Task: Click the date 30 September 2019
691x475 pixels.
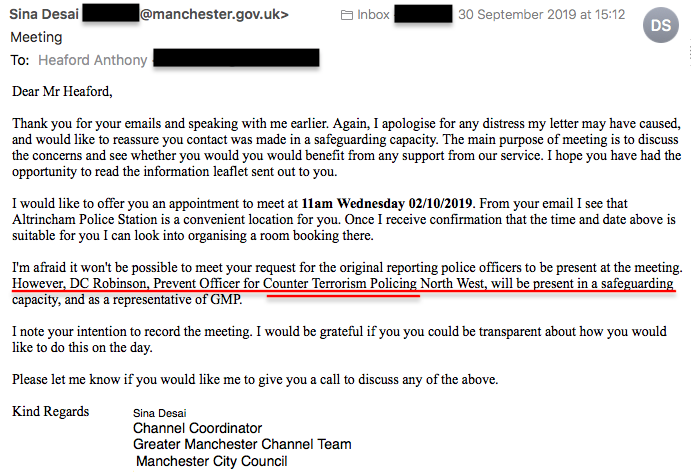Action: click(517, 15)
